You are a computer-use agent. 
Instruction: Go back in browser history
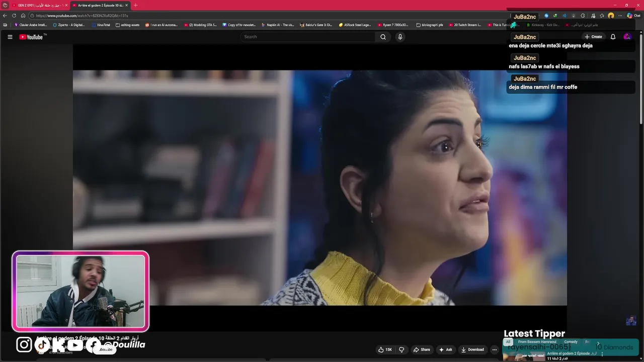[5, 16]
